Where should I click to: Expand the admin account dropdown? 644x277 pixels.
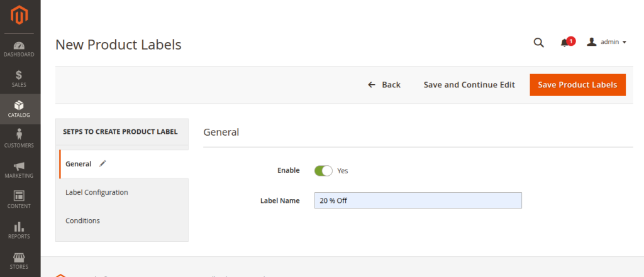pyautogui.click(x=608, y=42)
